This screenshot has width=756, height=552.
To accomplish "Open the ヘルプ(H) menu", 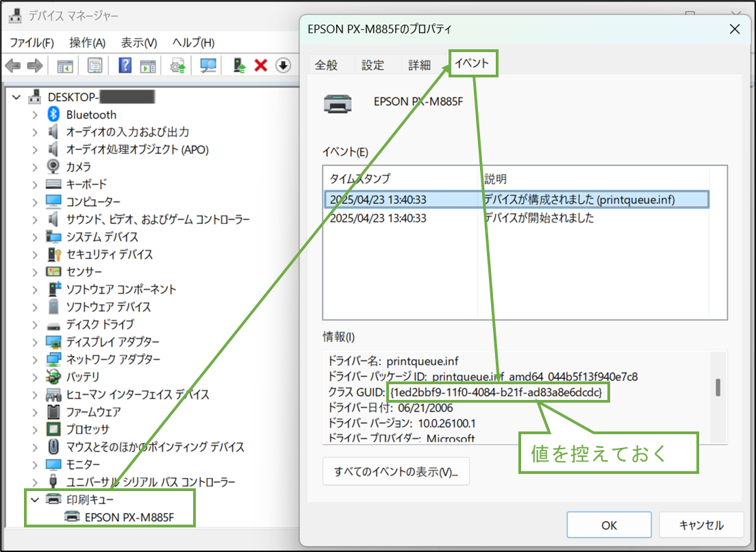I will 193,42.
